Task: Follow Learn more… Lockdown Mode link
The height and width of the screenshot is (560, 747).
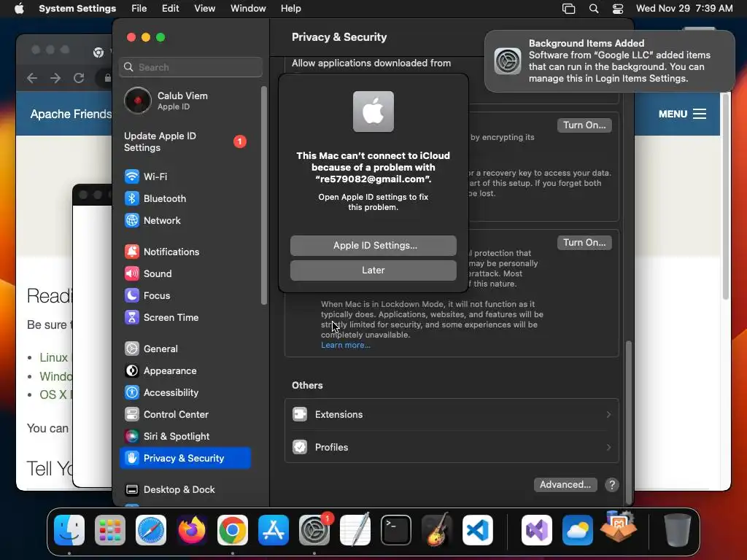Action: (346, 345)
